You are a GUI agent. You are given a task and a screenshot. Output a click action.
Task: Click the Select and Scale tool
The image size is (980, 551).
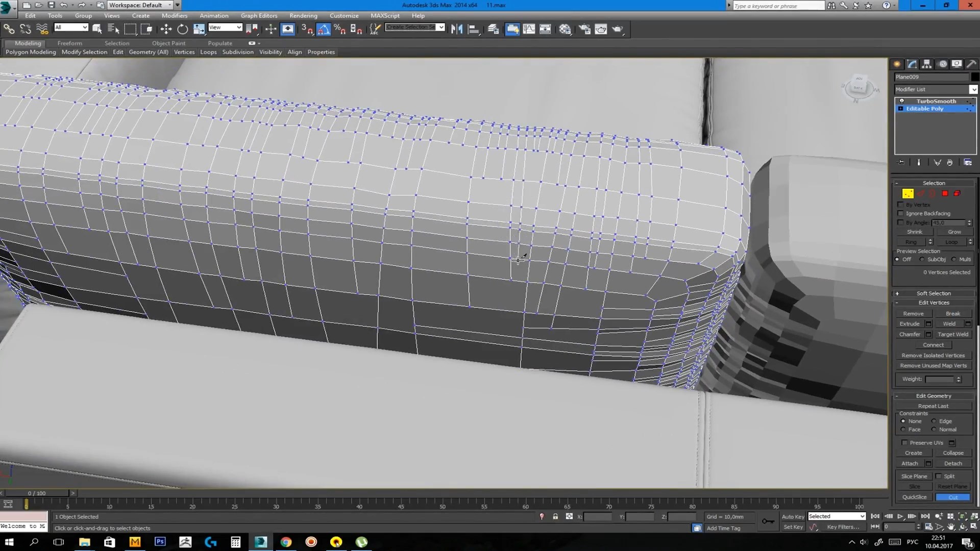[x=199, y=29]
